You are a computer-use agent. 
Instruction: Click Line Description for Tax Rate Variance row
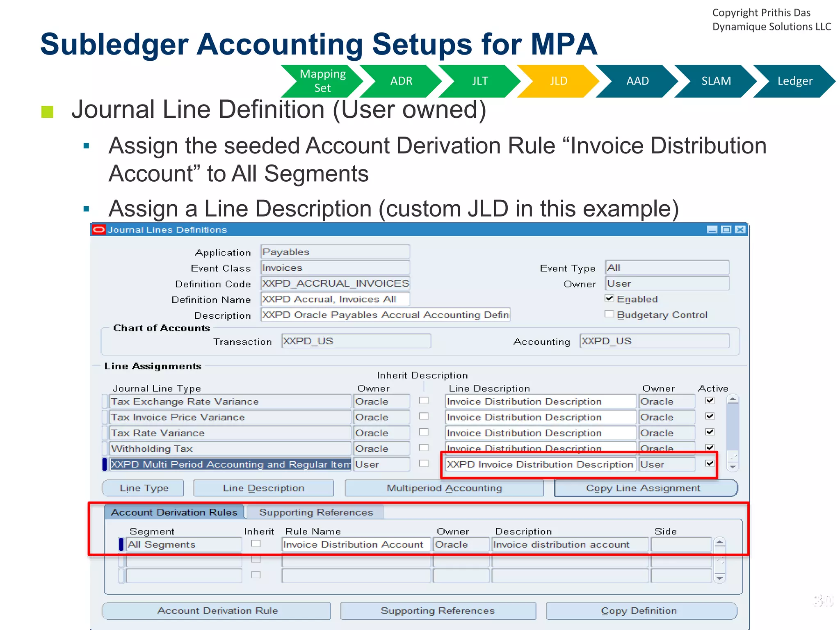click(541, 433)
